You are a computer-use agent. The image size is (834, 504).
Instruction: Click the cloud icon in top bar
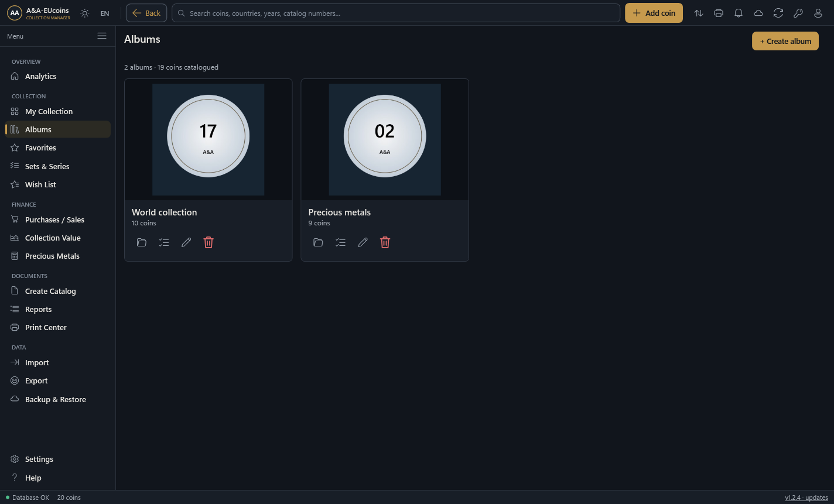click(758, 13)
